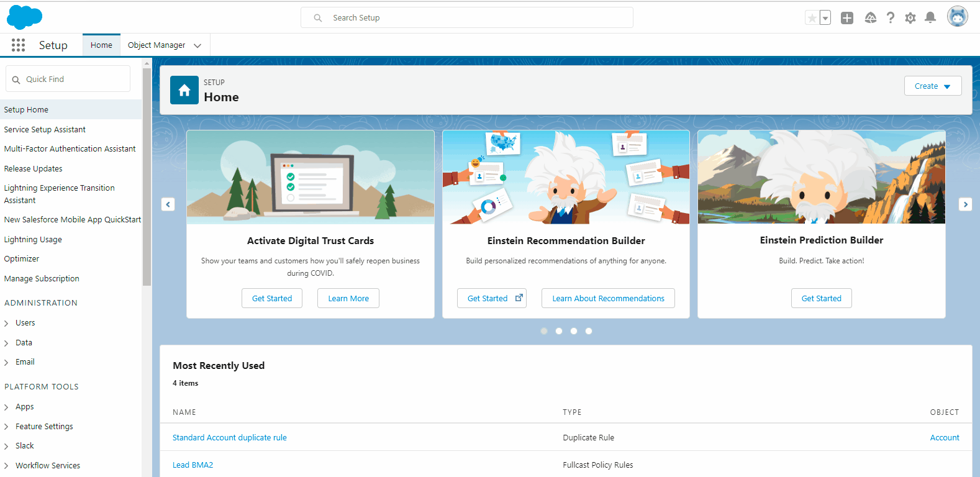Open Manage Subscription page
The width and height of the screenshot is (980, 477).
[42, 278]
